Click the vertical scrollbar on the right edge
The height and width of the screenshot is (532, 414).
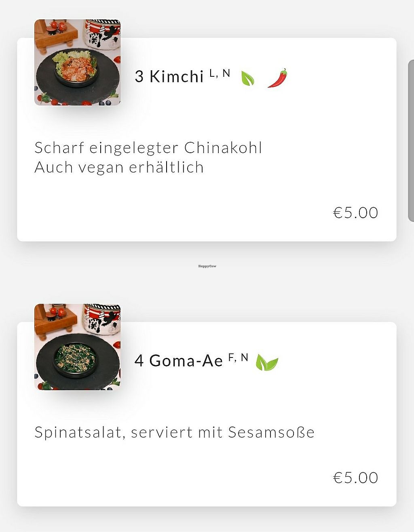[x=411, y=141]
